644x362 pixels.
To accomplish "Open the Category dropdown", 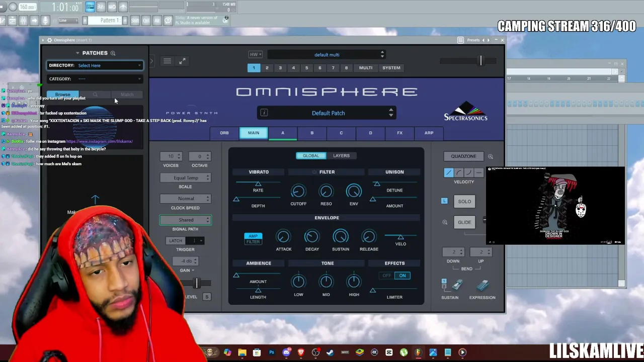I will tap(95, 79).
